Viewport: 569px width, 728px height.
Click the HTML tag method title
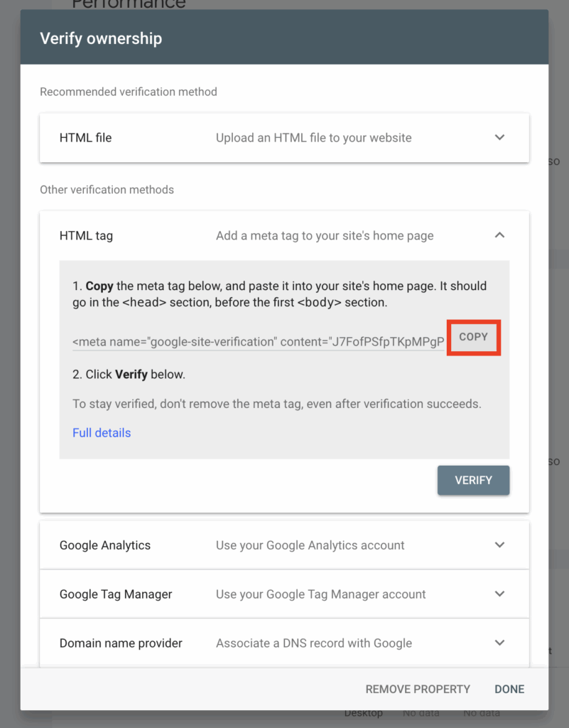[86, 235]
